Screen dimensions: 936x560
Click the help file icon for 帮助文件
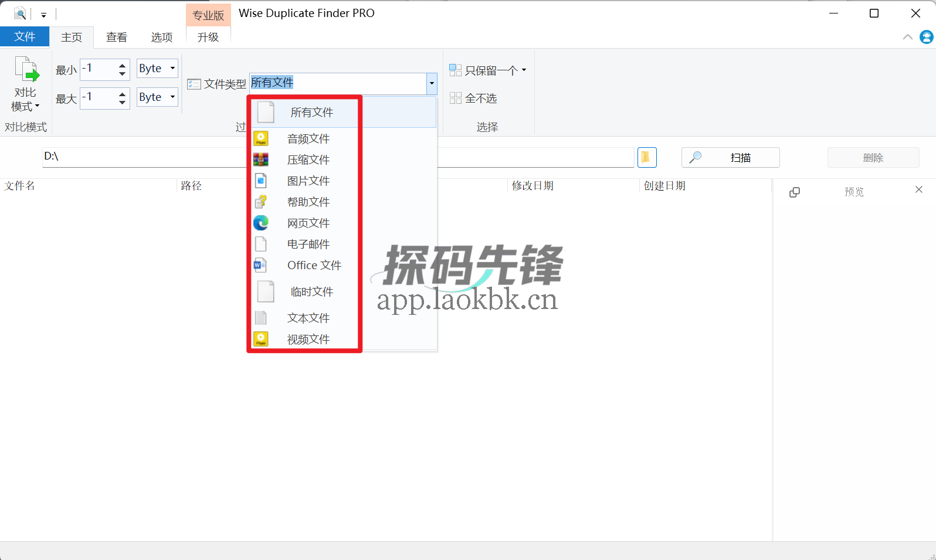coord(261,202)
